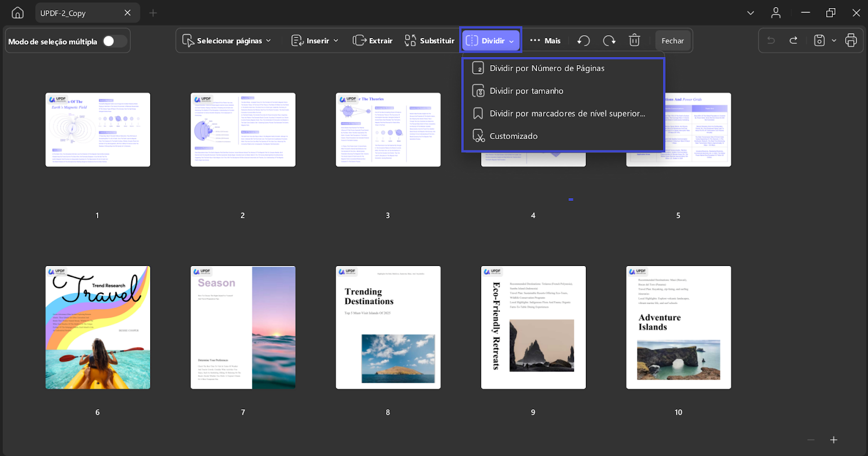Go to the home screen icon
Screen dimensions: 868x456
pos(17,12)
